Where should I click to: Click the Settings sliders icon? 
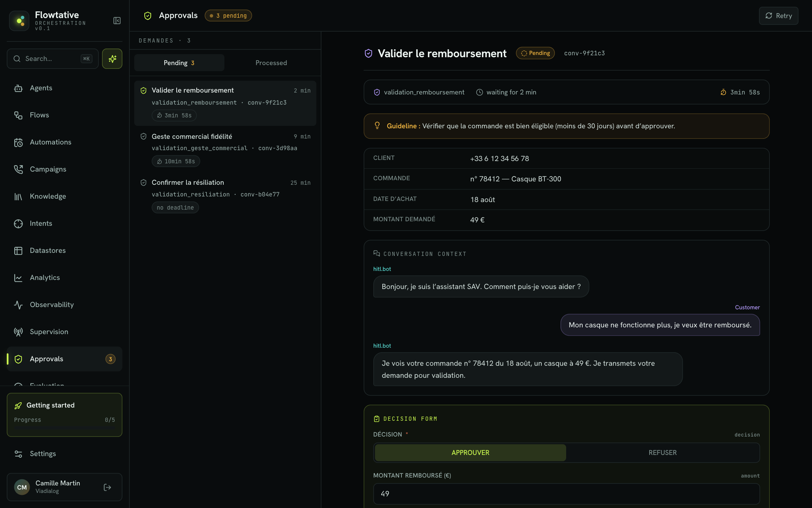tap(18, 454)
